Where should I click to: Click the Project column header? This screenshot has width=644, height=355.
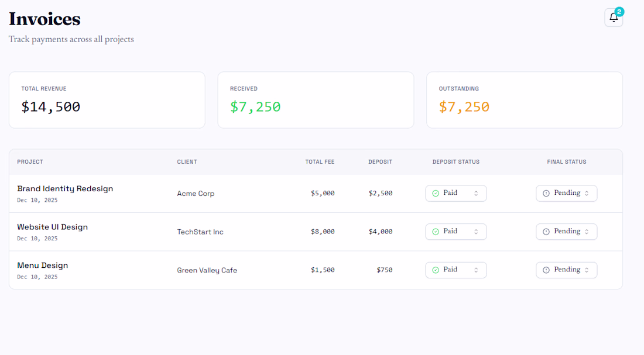[30, 162]
